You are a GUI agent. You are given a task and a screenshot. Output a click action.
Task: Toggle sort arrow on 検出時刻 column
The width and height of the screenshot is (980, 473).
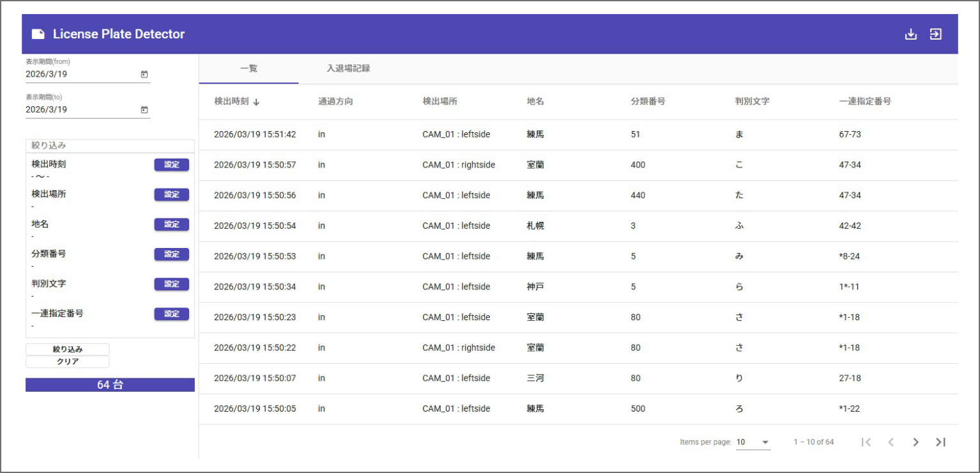[256, 102]
